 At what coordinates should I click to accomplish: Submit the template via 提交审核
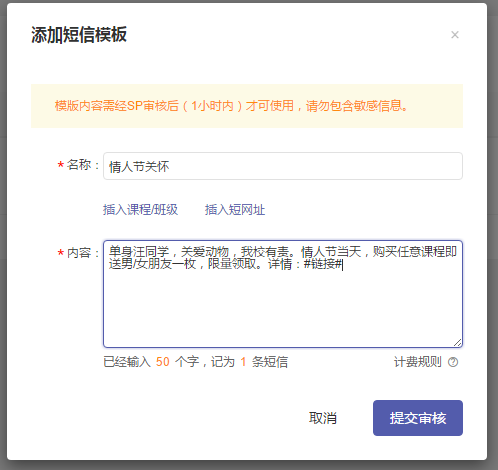click(418, 418)
